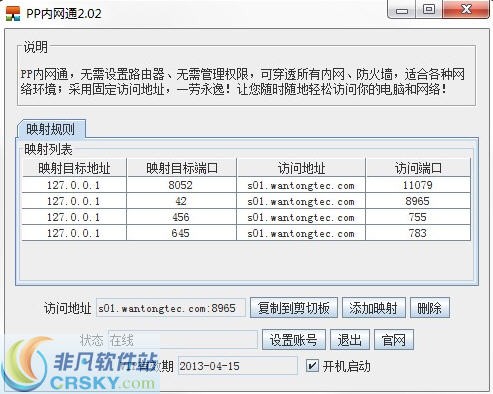
Task: Select the cell with target port 456
Action: (x=181, y=217)
